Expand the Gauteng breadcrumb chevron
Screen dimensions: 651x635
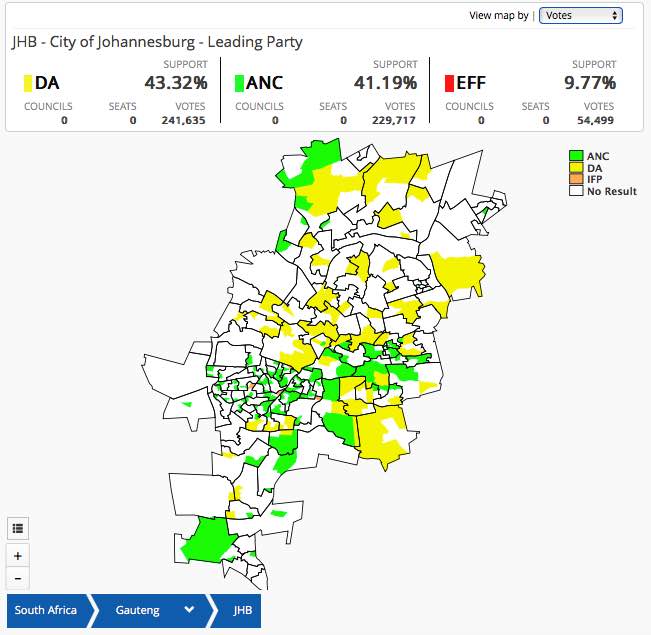pyautogui.click(x=189, y=610)
